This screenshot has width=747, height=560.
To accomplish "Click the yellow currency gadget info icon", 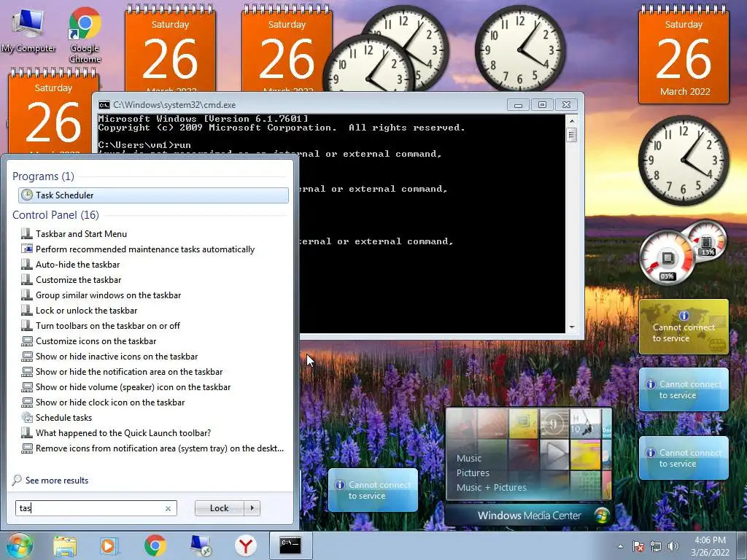I will click(684, 315).
